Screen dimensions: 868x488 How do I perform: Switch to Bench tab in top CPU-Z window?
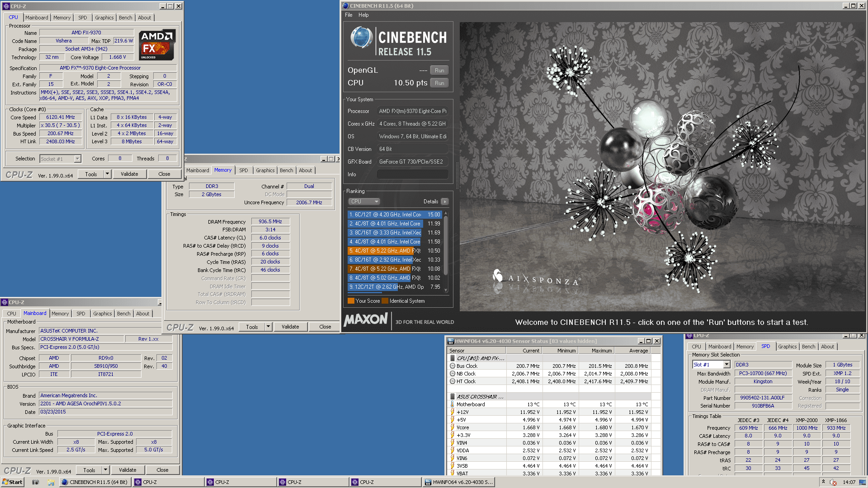[x=126, y=18]
